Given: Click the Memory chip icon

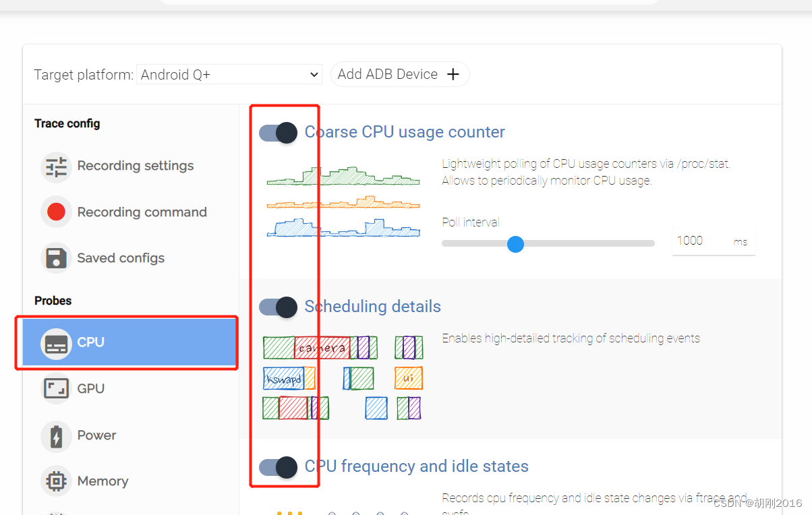Looking at the screenshot, I should [x=56, y=481].
